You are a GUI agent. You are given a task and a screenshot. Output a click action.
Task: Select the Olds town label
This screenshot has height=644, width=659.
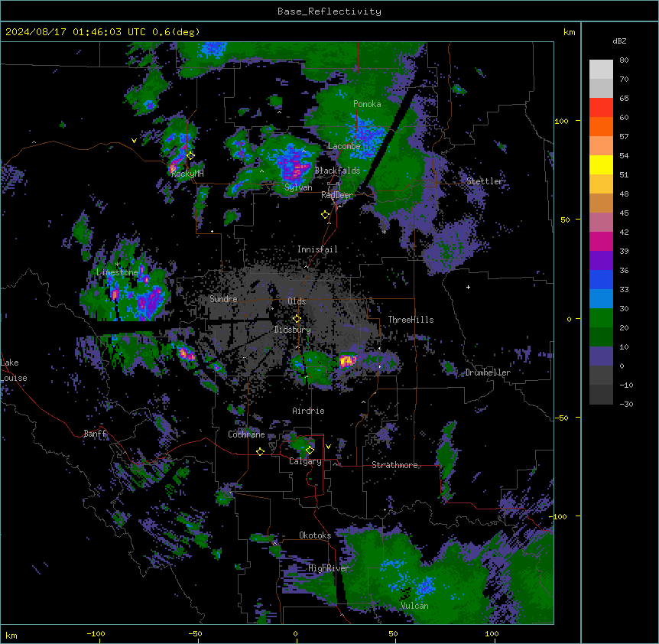(x=297, y=301)
